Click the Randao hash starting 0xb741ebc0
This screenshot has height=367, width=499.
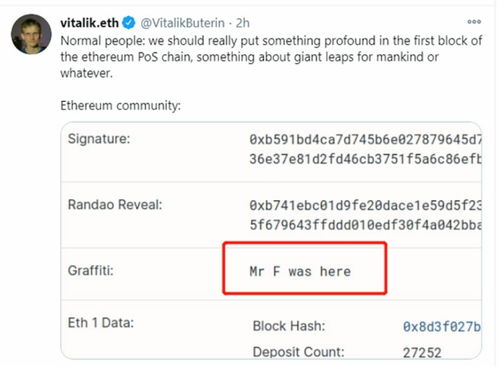tap(365, 205)
